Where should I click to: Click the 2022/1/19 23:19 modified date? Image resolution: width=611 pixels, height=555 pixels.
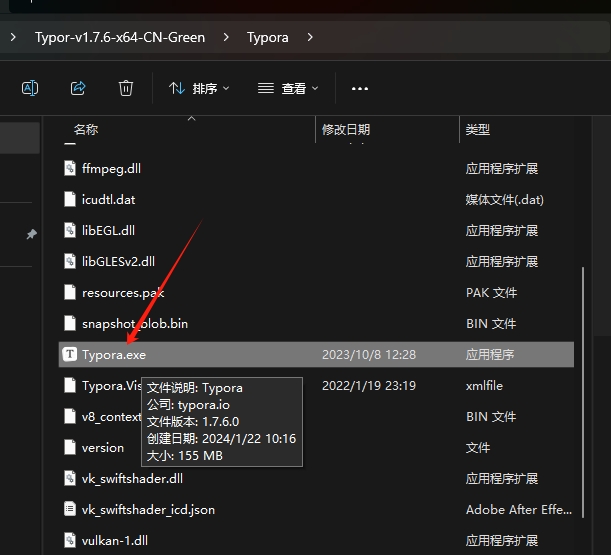(369, 386)
